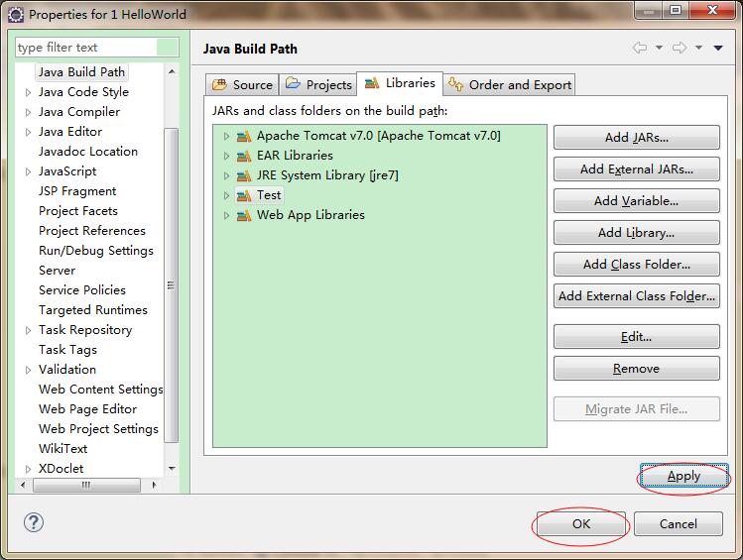The image size is (743, 560).
Task: Click the Projects tab folder icon
Action: [x=293, y=83]
